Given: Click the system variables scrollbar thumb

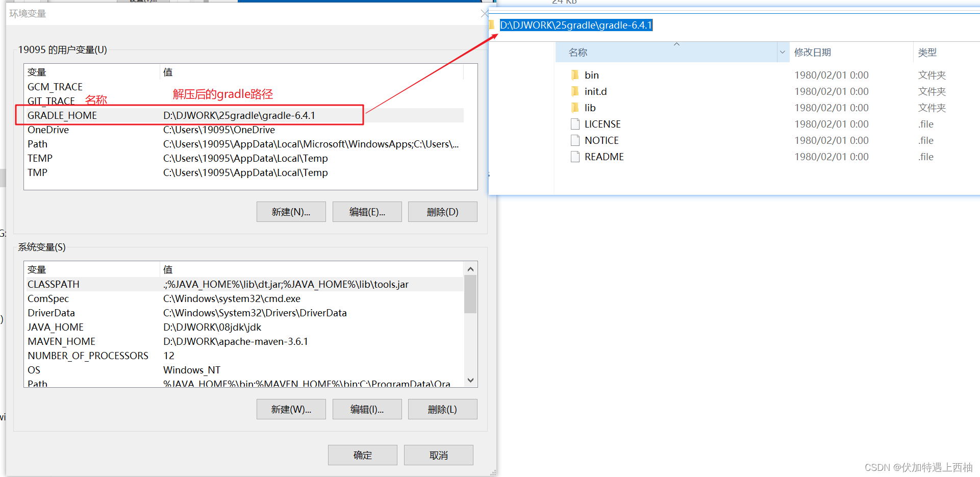Looking at the screenshot, I should [x=470, y=294].
